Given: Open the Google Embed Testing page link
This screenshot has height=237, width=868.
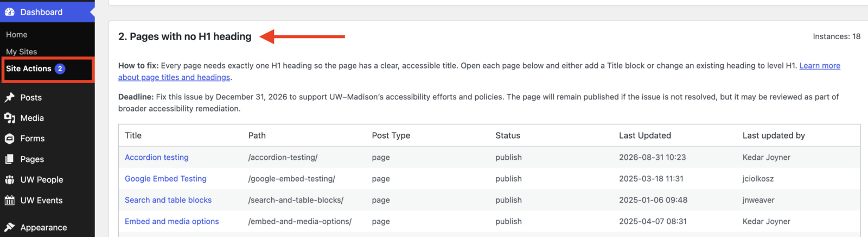Looking at the screenshot, I should click(165, 178).
